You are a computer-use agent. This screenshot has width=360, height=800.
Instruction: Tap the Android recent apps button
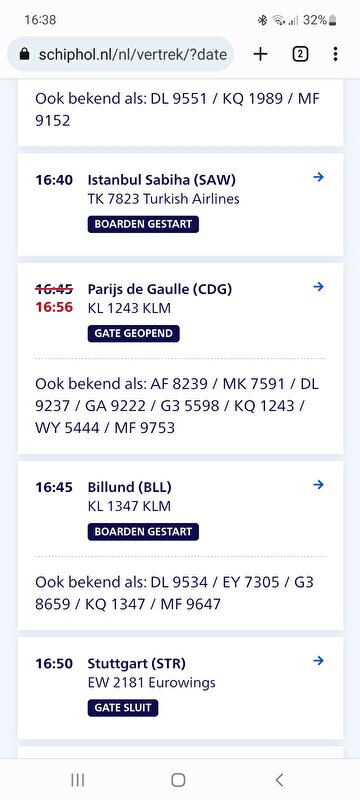[x=78, y=780]
